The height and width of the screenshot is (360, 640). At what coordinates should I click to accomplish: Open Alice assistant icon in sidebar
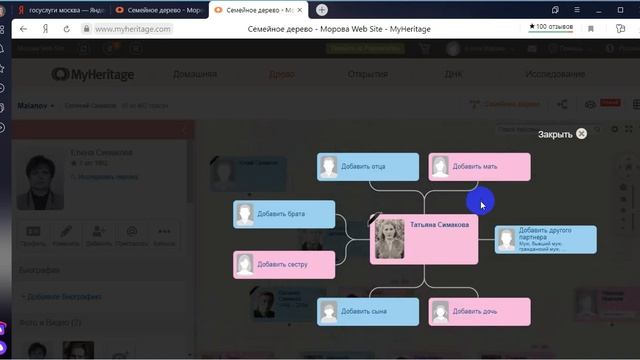[x=2, y=348]
